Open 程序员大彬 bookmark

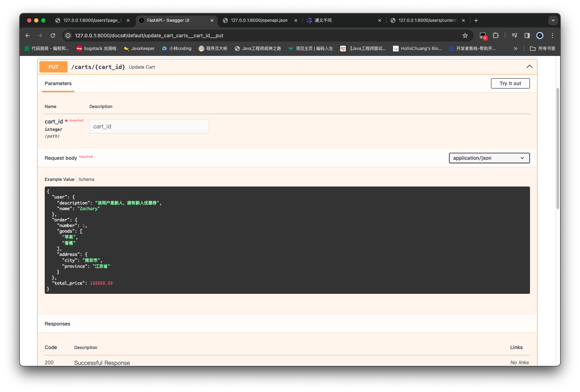coord(213,49)
